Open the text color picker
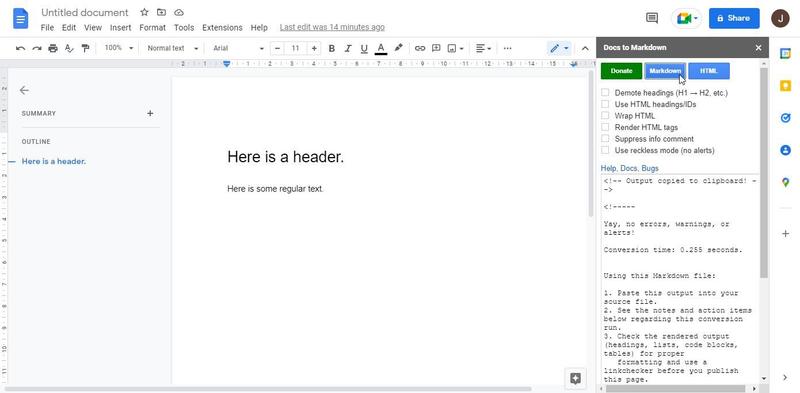The image size is (800, 393). tap(381, 48)
